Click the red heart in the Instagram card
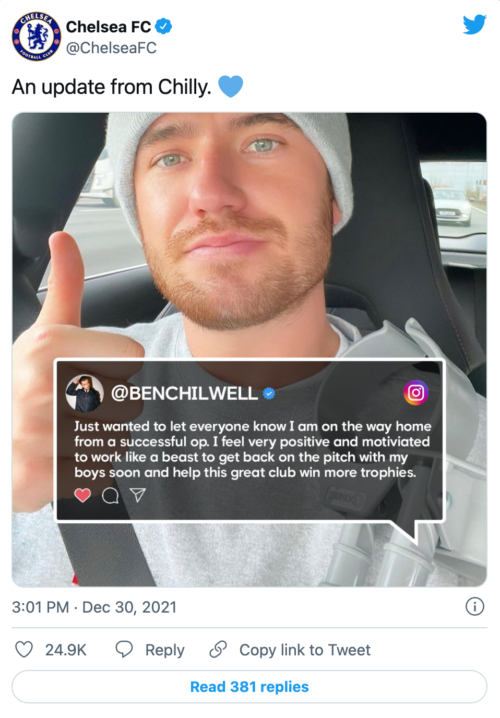Viewport: 500px width, 718px height. (x=83, y=495)
